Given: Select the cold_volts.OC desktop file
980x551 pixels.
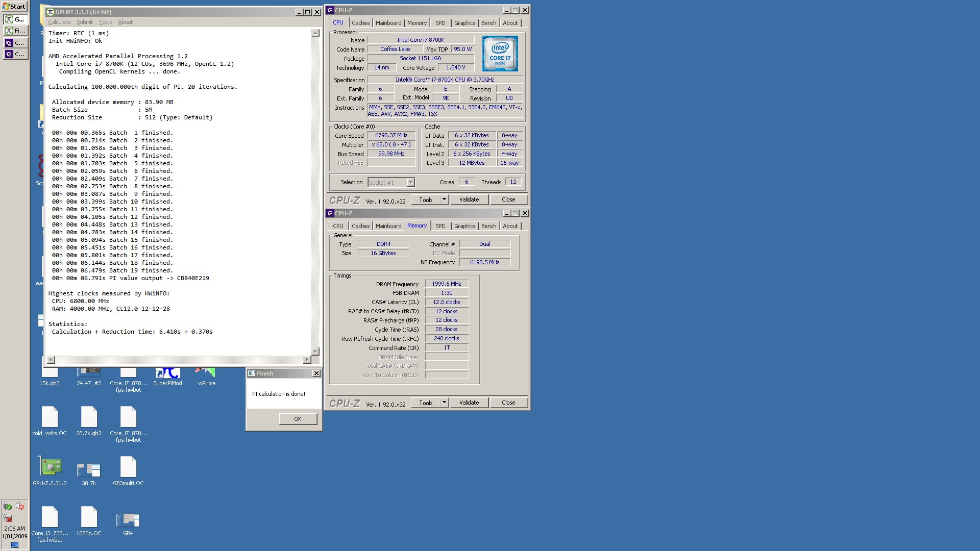Looking at the screenshot, I should click(x=50, y=421).
